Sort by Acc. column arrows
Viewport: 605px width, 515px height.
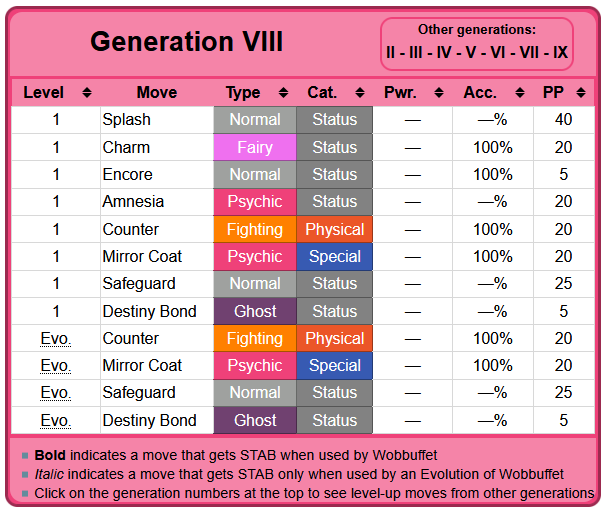click(519, 93)
